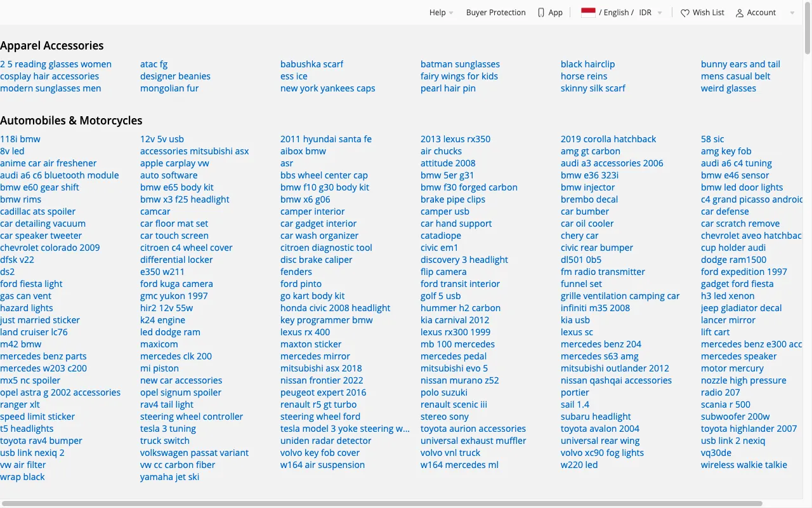The width and height of the screenshot is (812, 508).
Task: Open '2011 hyundai santa fe' link
Action: point(326,139)
